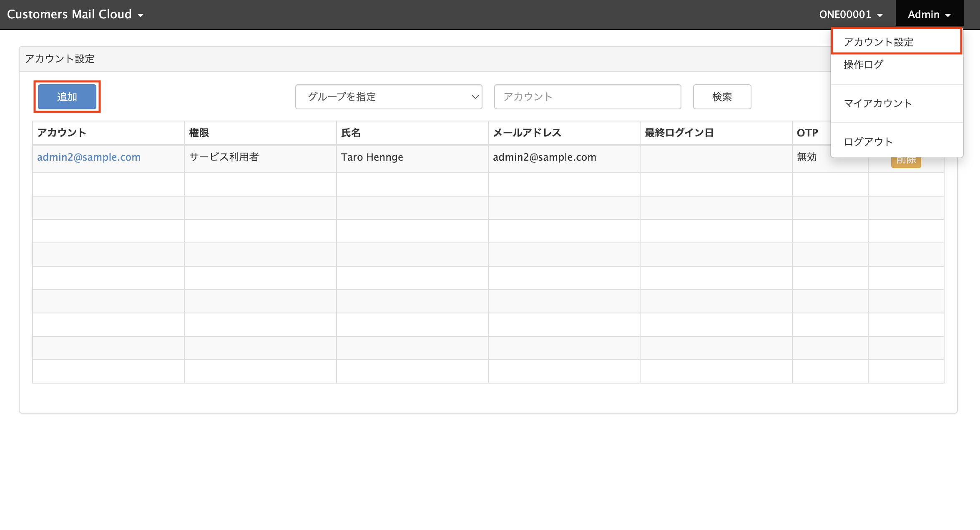Click the 氏名 column header
The image size is (980, 530).
pyautogui.click(x=412, y=133)
